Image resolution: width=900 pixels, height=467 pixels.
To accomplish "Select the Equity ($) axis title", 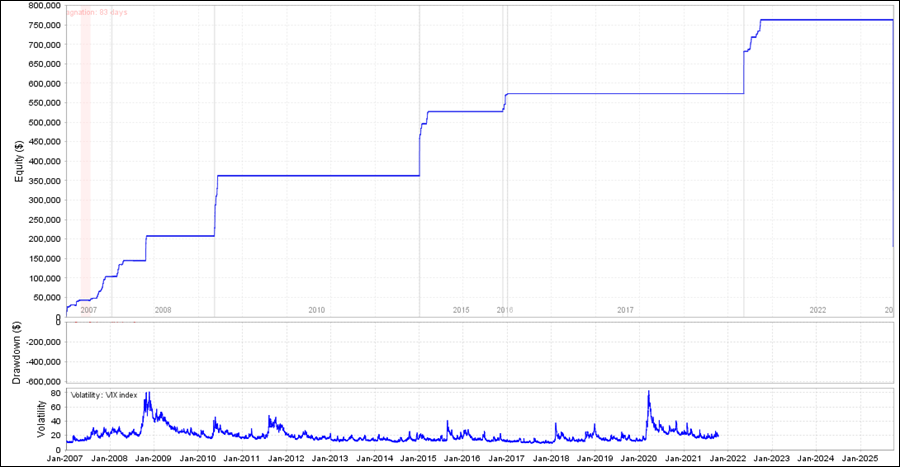I will (19, 162).
